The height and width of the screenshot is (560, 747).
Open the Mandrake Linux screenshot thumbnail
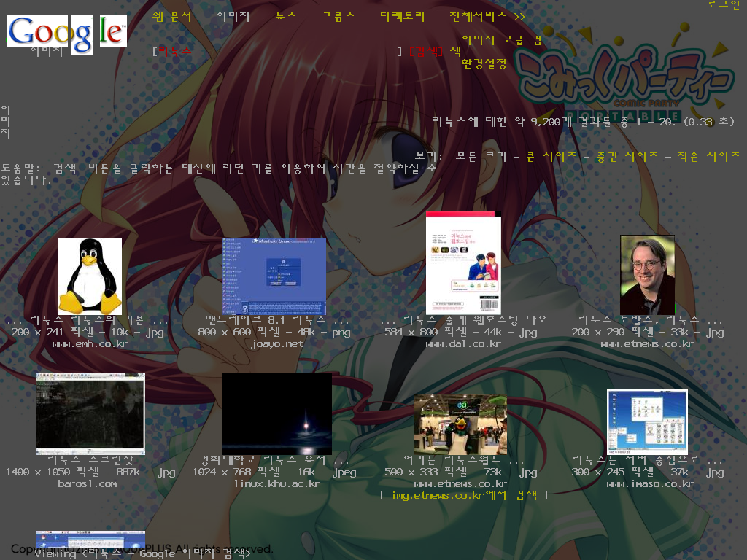pos(274,276)
